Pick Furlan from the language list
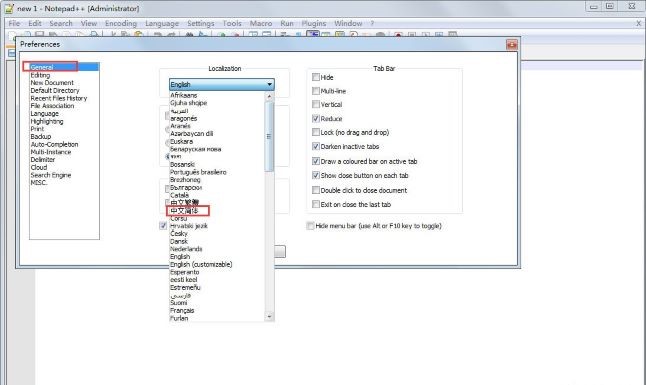The width and height of the screenshot is (646, 385). (179, 318)
